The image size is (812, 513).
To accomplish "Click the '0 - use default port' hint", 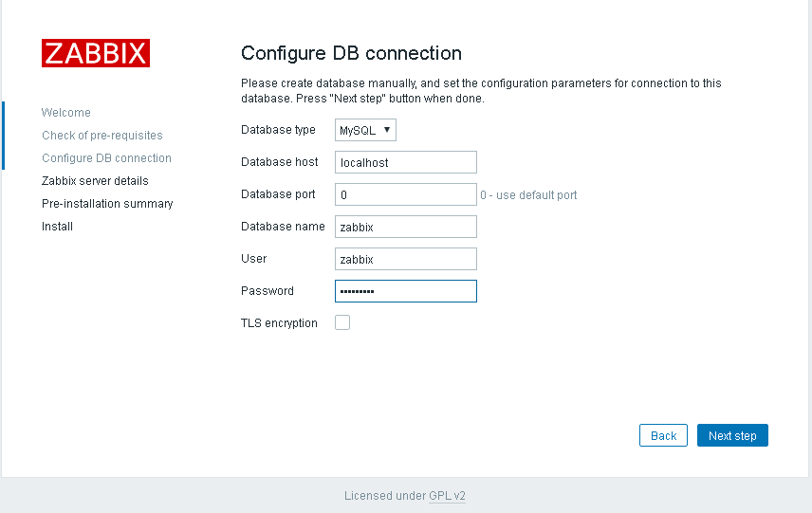I will coord(528,195).
